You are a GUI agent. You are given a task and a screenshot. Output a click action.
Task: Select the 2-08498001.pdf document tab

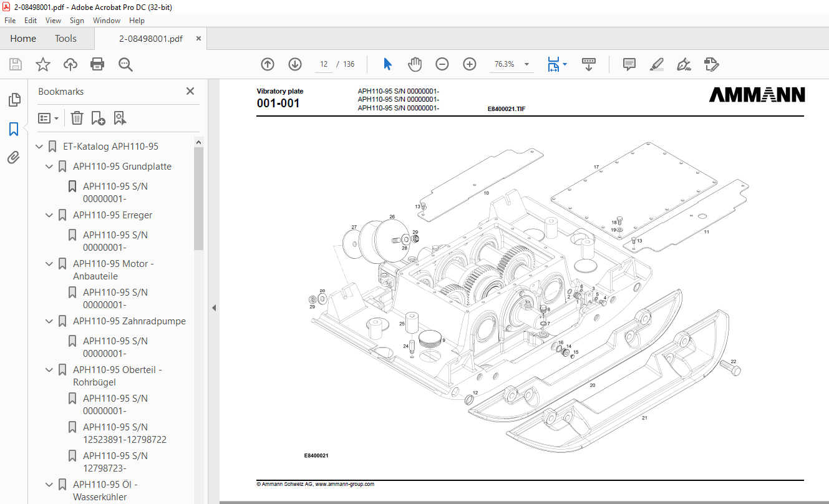tap(151, 39)
